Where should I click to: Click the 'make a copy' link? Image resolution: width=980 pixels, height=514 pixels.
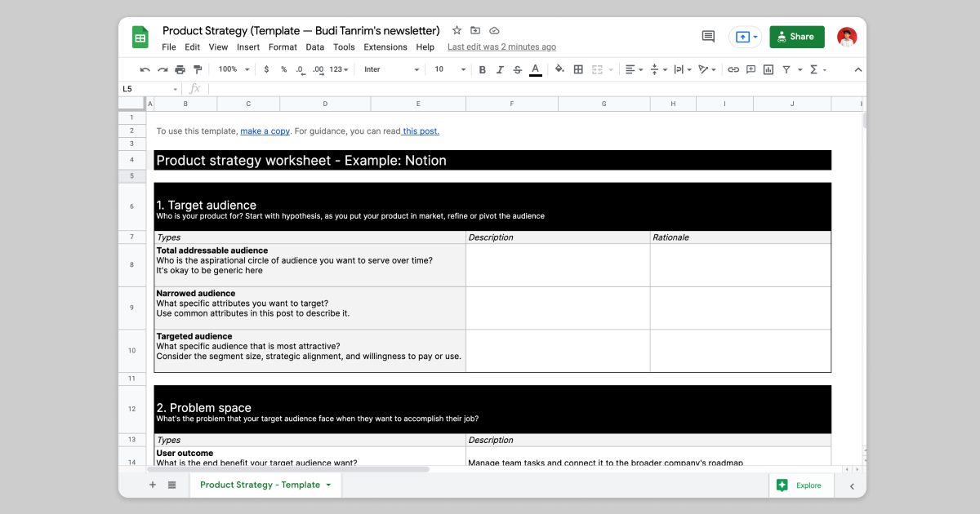point(265,131)
